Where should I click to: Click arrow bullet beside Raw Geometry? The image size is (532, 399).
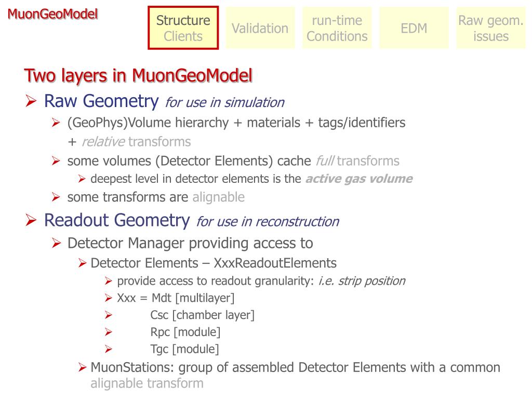click(x=31, y=101)
